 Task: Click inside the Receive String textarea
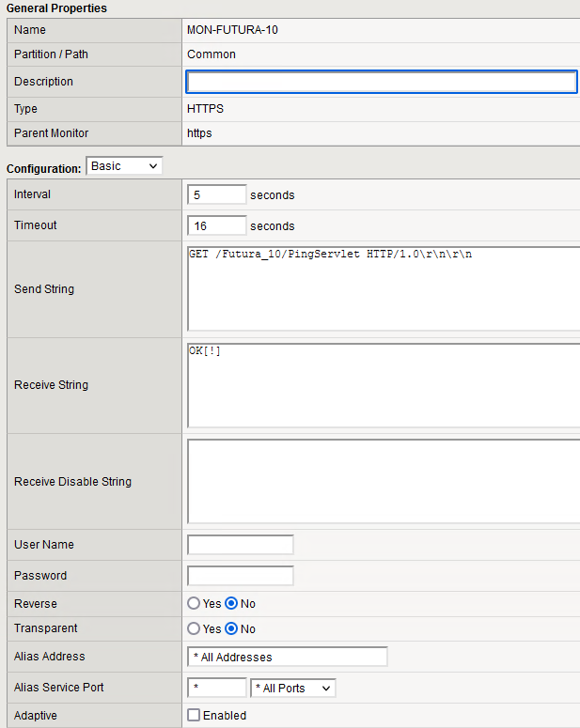coord(384,384)
